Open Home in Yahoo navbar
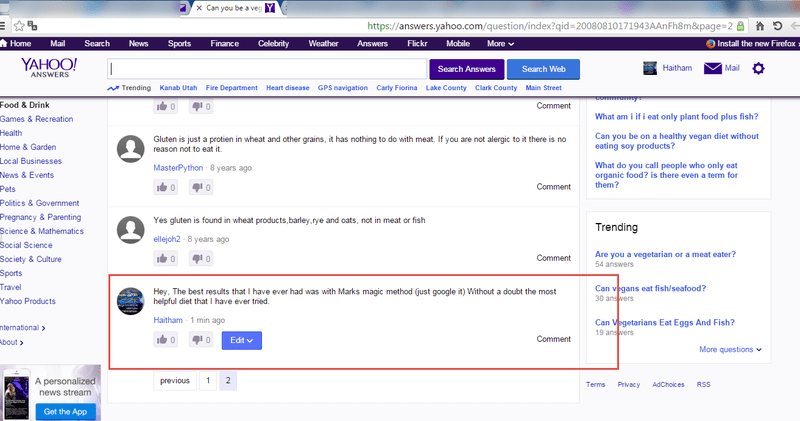Screen dimensions: 800x421 (x=16, y=44)
